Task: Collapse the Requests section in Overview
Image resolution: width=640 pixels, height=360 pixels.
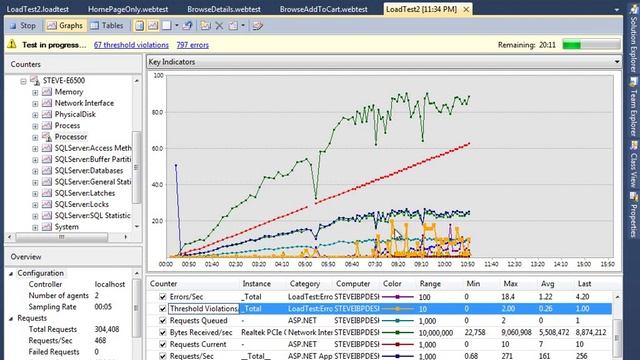Action: 11,318
